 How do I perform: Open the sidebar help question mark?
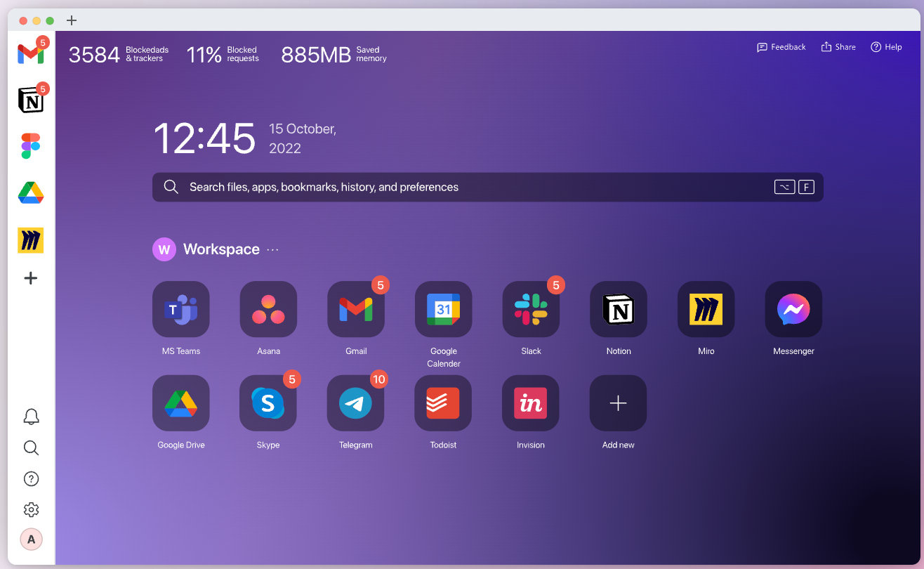[31, 479]
